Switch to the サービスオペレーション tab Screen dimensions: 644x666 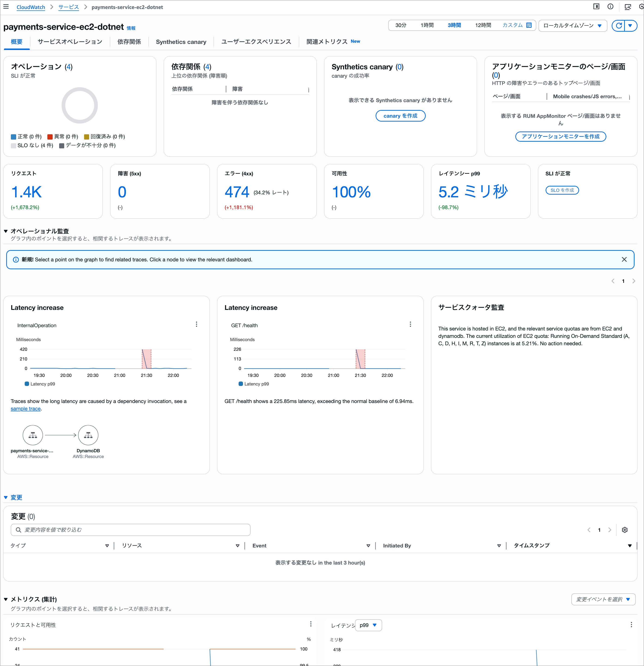70,42
